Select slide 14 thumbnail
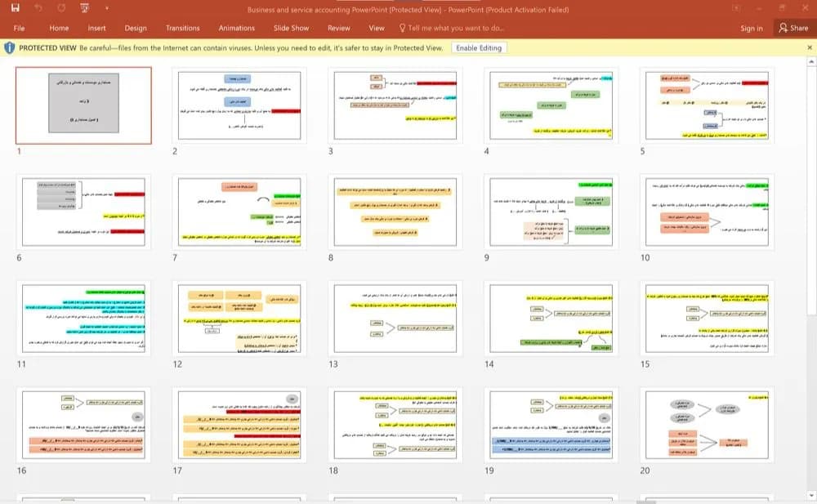 coord(551,319)
